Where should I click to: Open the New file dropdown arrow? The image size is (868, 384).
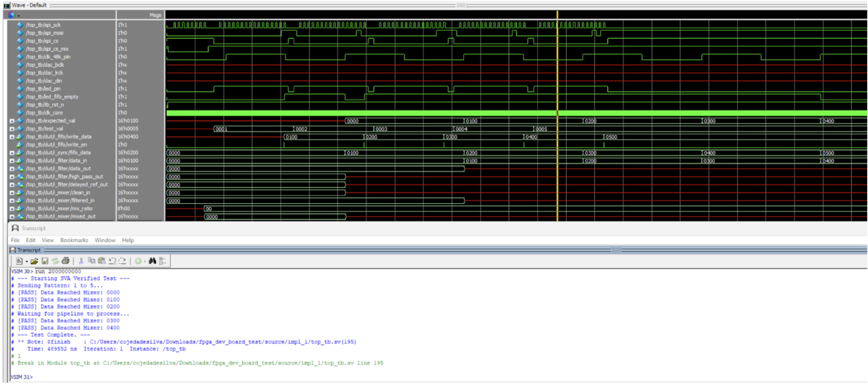[27, 262]
